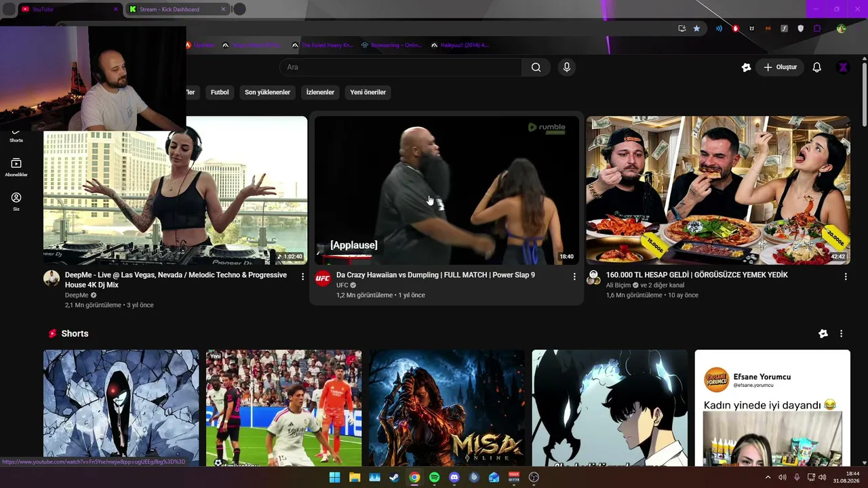Viewport: 868px width, 488px height.
Task: Play the DeepMe Las Vegas DJ mix thumbnail
Action: tap(175, 190)
